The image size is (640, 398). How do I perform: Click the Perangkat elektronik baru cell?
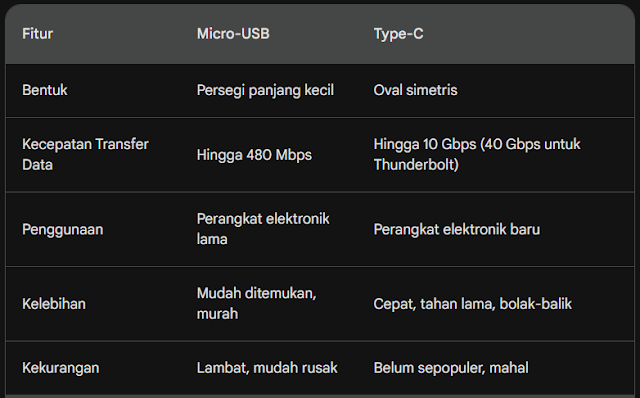coord(457,229)
